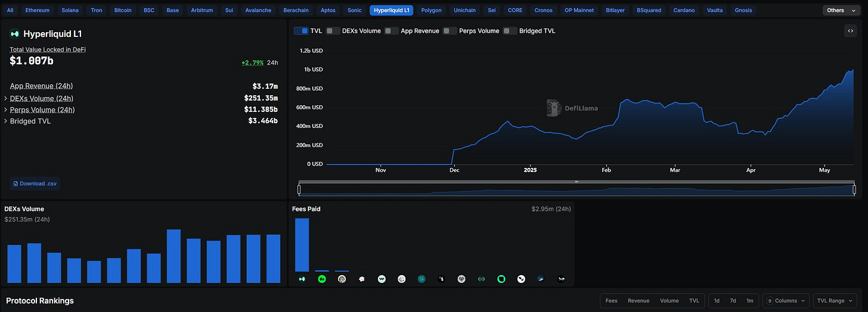The width and height of the screenshot is (868, 312).
Task: Go to the Polygon chain tab
Action: (432, 10)
